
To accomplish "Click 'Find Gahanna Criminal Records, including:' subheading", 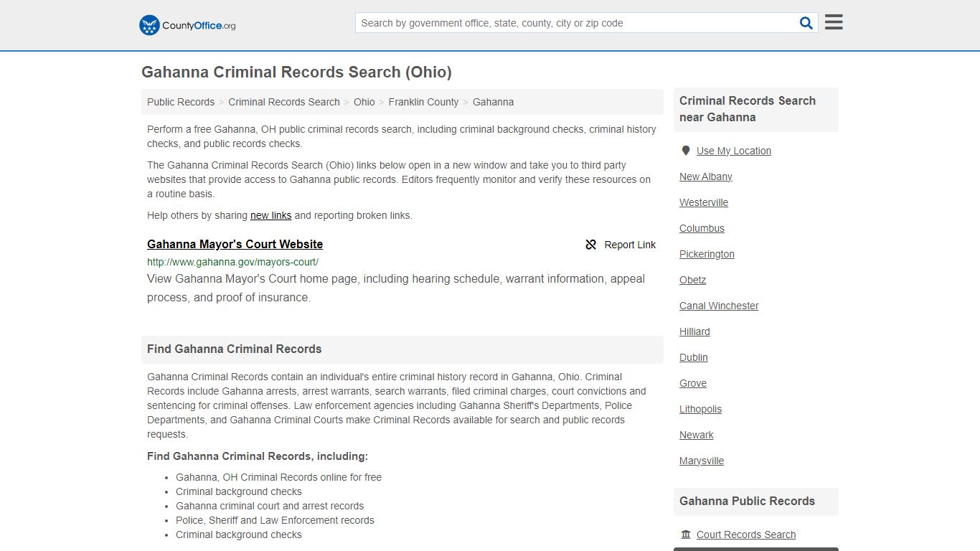I will [x=257, y=456].
